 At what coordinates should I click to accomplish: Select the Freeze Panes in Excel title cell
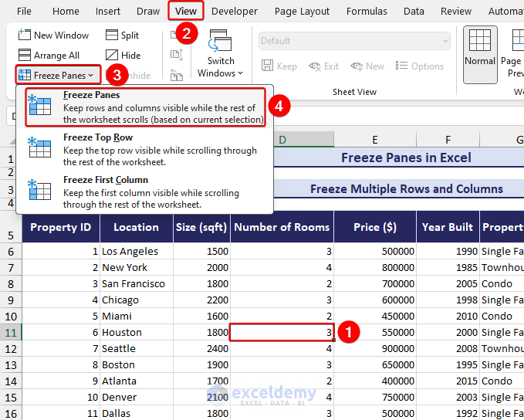[406, 157]
